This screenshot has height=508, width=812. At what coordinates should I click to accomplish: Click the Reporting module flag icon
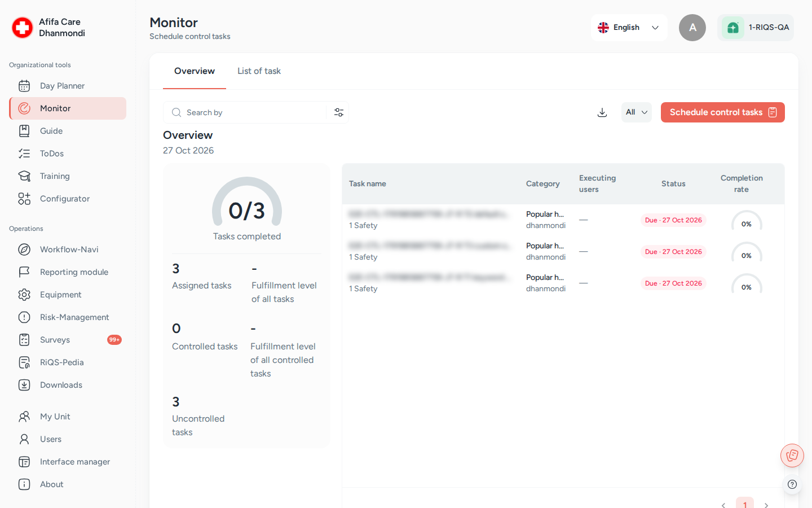24,272
